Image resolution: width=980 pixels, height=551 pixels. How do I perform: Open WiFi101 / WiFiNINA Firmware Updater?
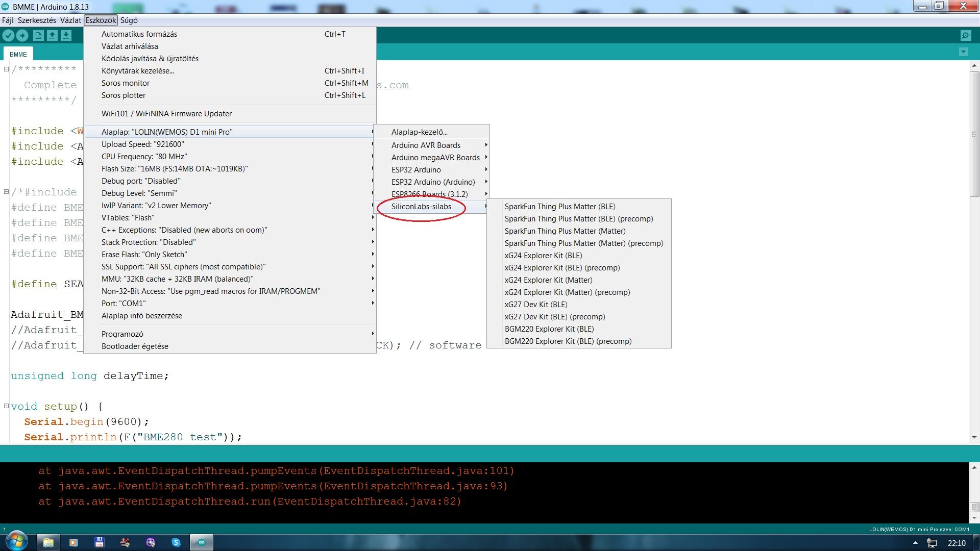(230, 113)
